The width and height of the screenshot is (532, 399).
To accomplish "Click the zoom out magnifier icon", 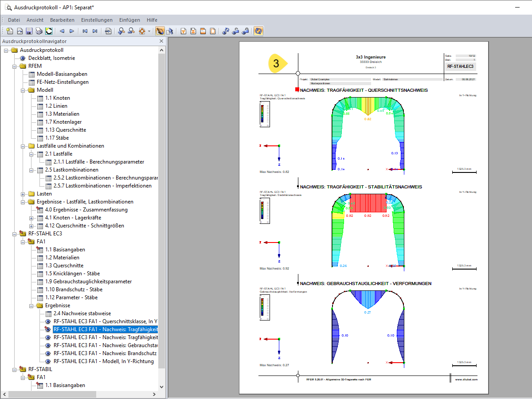I will pos(131,31).
